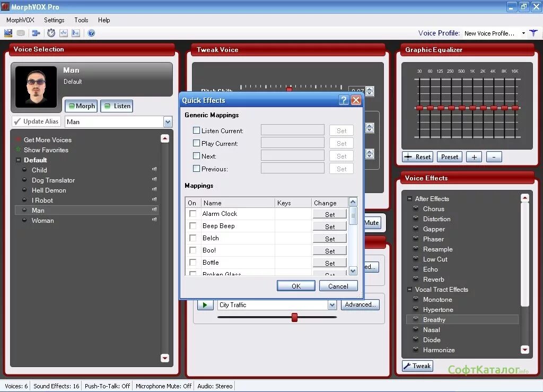Image resolution: width=543 pixels, height=392 pixels.
Task: Click the signal bars icon for Dog Translator
Action: 154,179
